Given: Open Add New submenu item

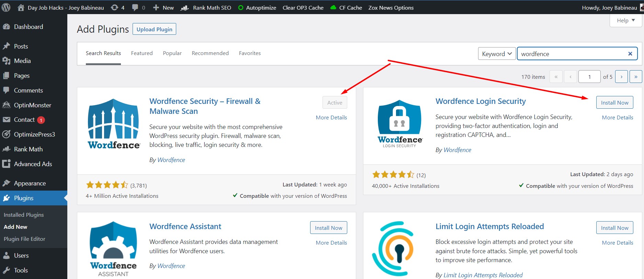Looking at the screenshot, I should tap(15, 227).
